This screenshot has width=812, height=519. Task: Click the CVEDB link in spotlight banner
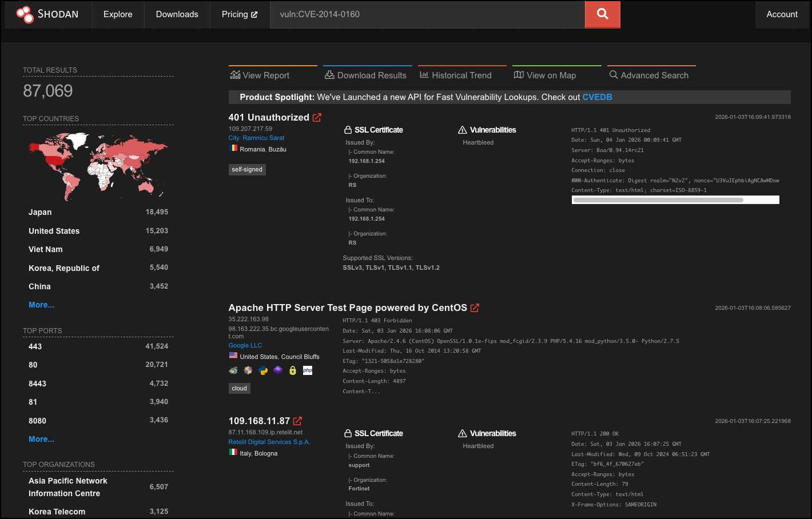pos(597,97)
